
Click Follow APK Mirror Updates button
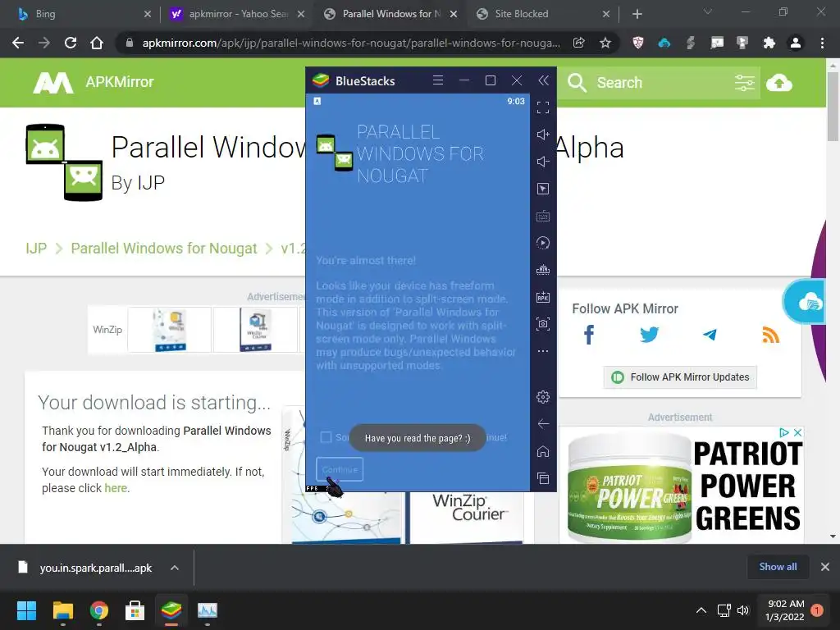tap(680, 377)
